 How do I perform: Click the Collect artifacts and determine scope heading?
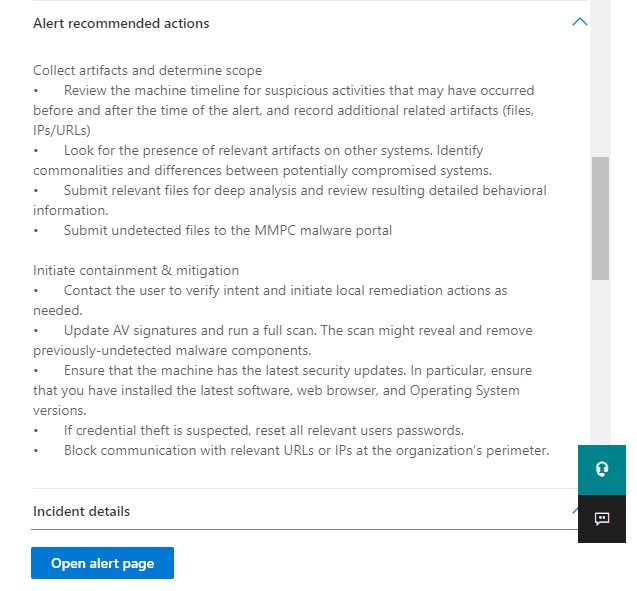click(147, 71)
